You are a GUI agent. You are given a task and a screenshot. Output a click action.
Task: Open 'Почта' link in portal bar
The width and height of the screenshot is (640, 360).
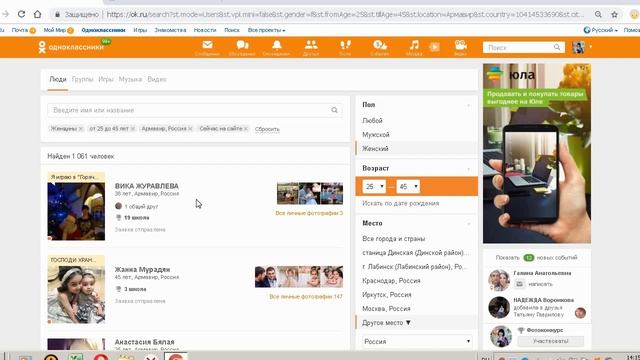pos(20,30)
